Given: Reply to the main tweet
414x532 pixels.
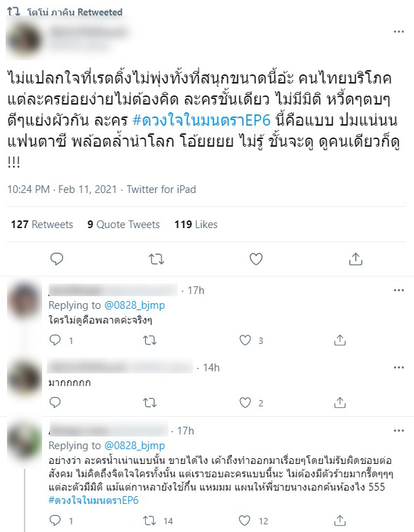Looking at the screenshot, I should 57,259.
